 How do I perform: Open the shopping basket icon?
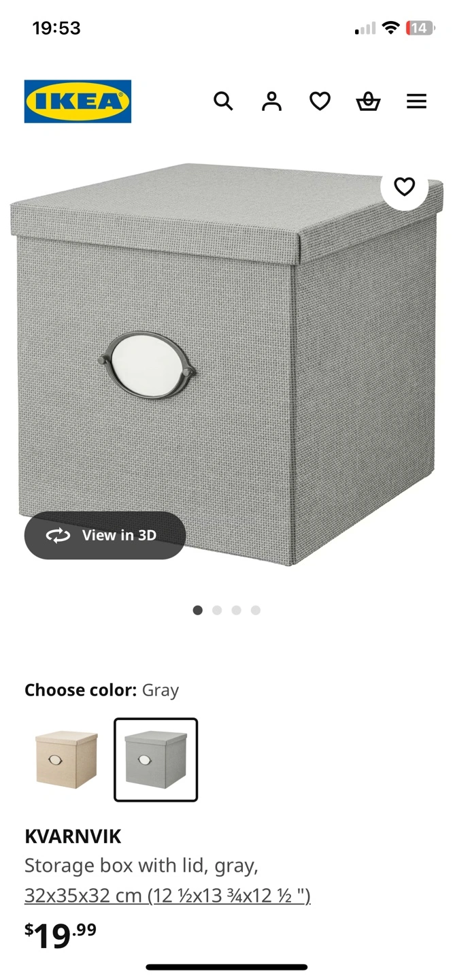tap(368, 101)
